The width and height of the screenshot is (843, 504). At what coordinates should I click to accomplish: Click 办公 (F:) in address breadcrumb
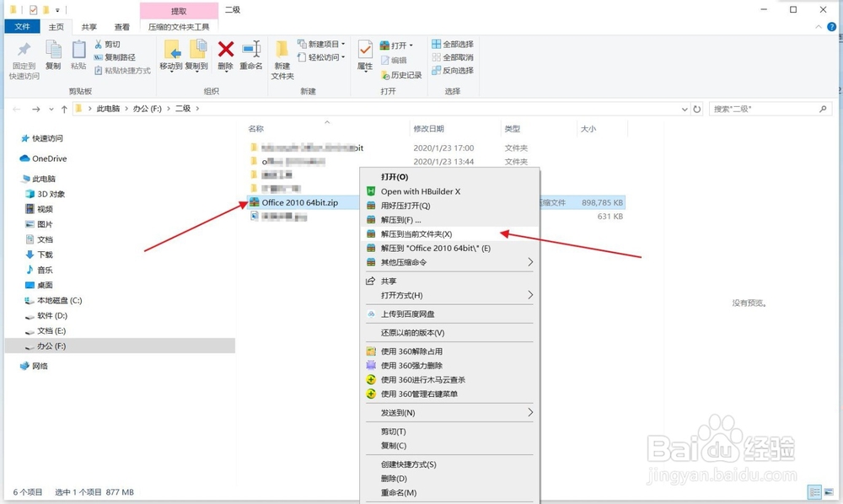tap(147, 109)
